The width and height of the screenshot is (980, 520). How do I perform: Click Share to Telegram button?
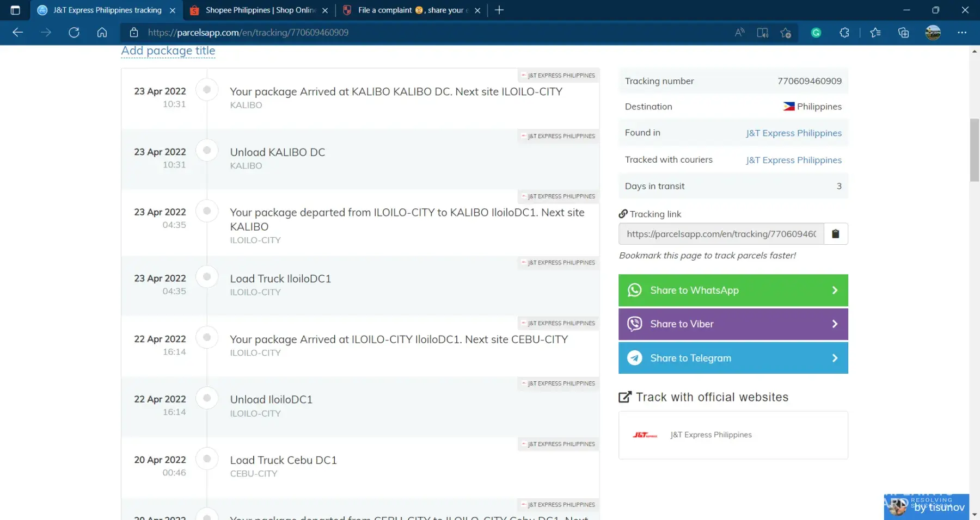pos(732,358)
